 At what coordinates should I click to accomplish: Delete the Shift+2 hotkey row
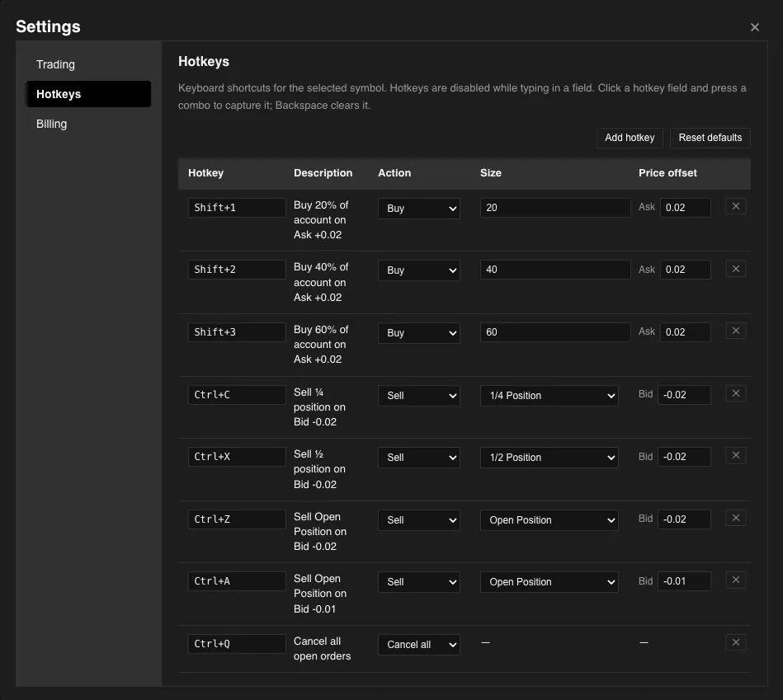(x=736, y=269)
